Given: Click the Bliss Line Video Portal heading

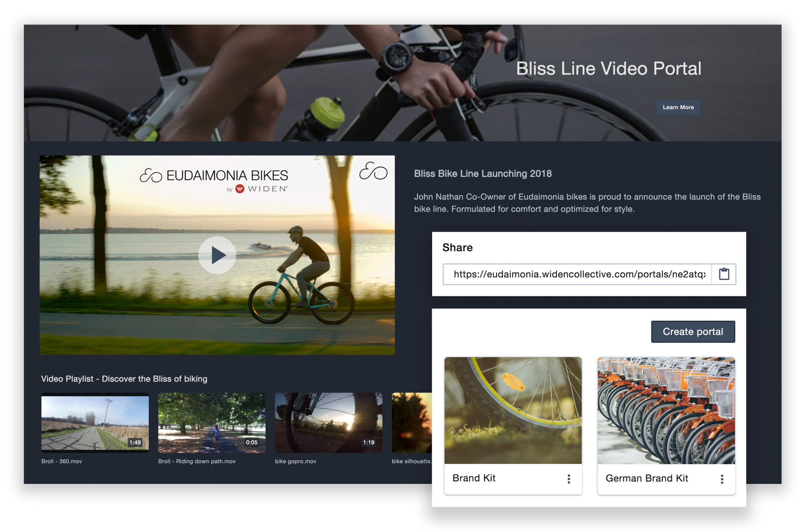Looking at the screenshot, I should 608,69.
